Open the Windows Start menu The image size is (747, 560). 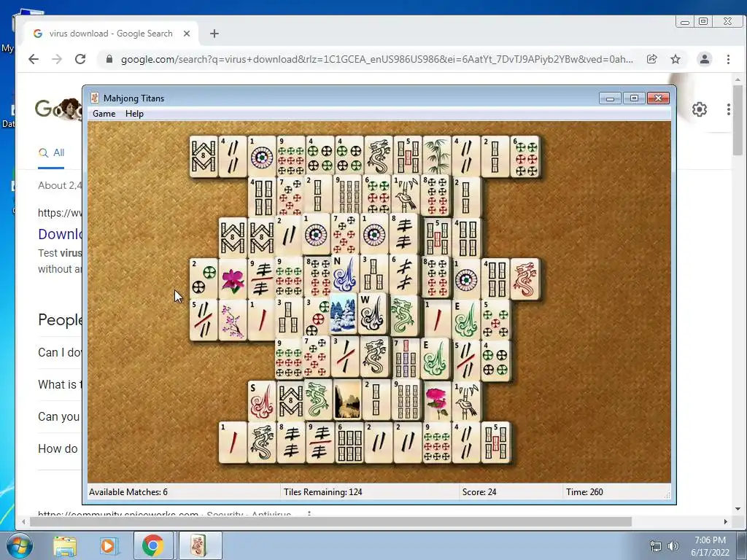tap(19, 545)
